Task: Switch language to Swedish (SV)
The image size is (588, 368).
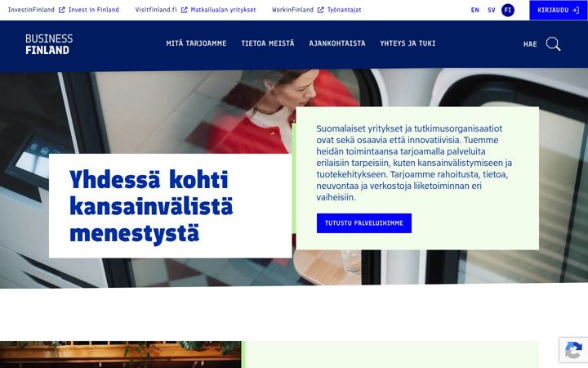Action: [492, 10]
